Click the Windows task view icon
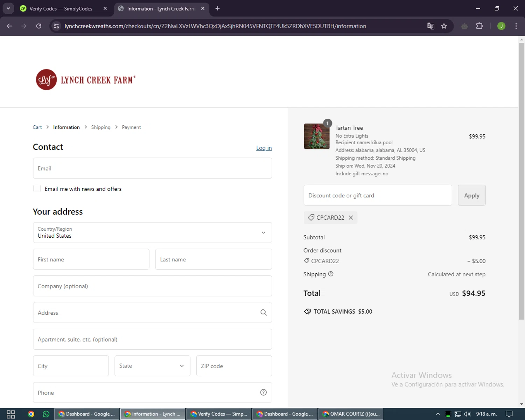 [11, 414]
